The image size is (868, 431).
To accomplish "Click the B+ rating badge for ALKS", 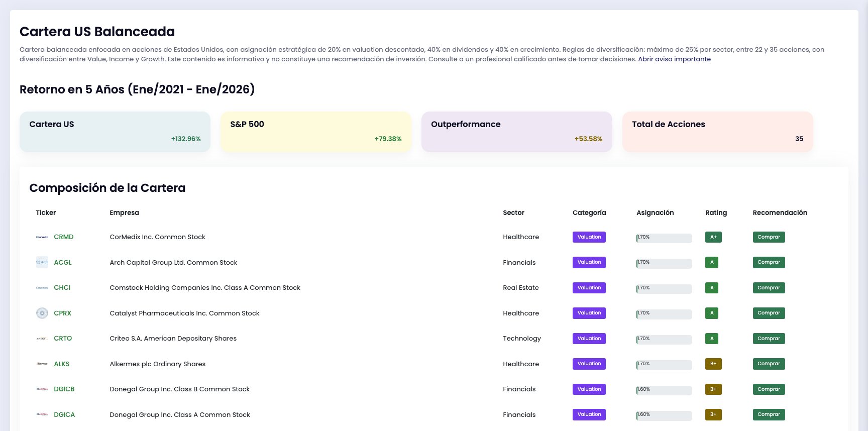I will 713,364.
